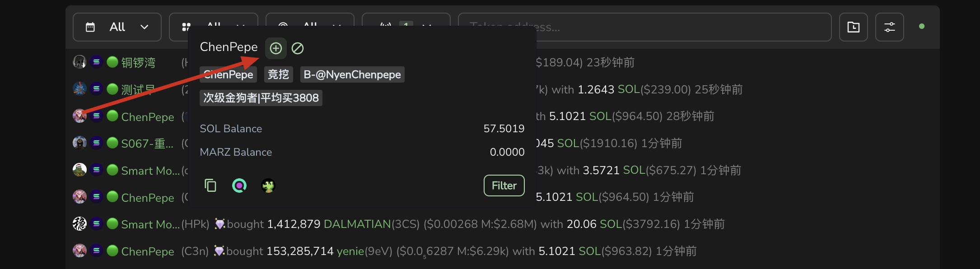This screenshot has width=980, height=269.
Task: Click the yenie token link
Action: pos(350,251)
